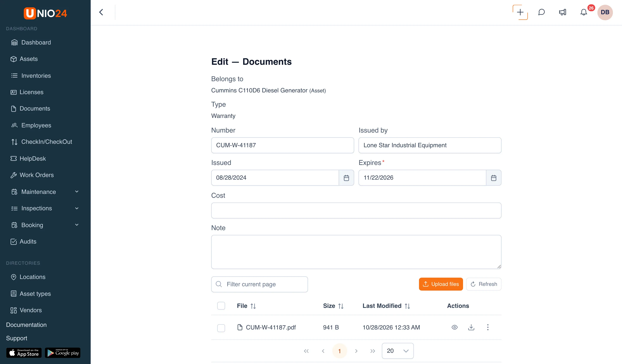Screen dimensions: 622x364
Task: Open the notifications bell
Action: point(584,12)
